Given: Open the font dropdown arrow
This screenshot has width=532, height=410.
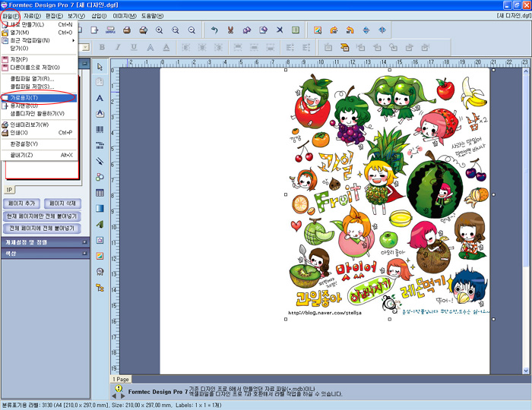Looking at the screenshot, I should pos(86,47).
